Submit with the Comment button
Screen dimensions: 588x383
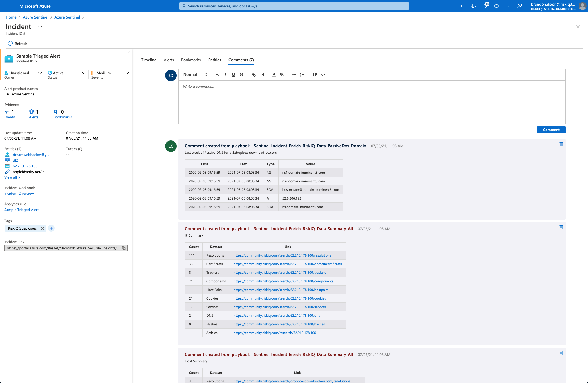pyautogui.click(x=551, y=130)
